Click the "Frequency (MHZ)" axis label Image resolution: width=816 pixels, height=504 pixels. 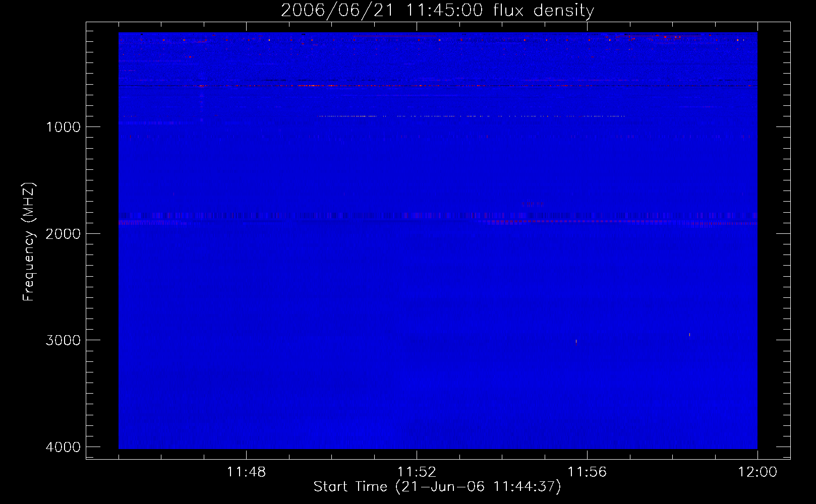click(x=29, y=242)
